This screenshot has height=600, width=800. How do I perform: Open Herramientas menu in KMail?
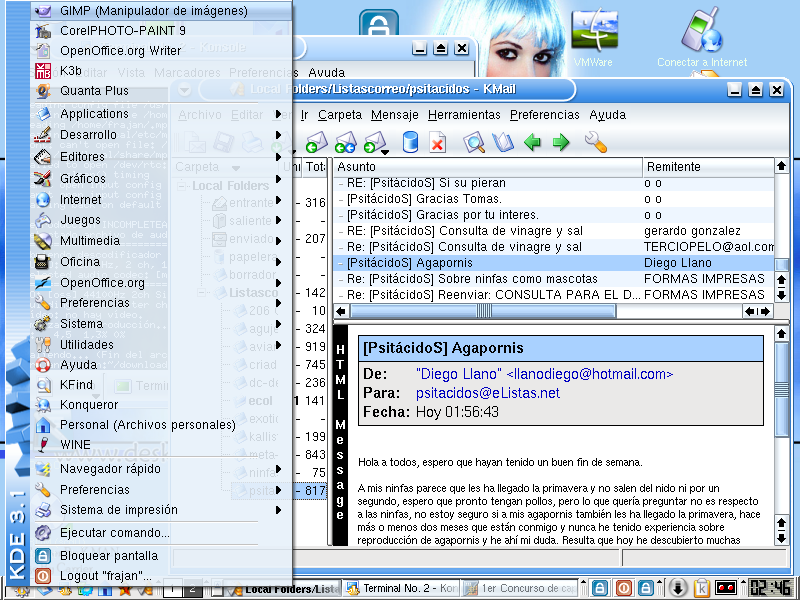coord(464,115)
